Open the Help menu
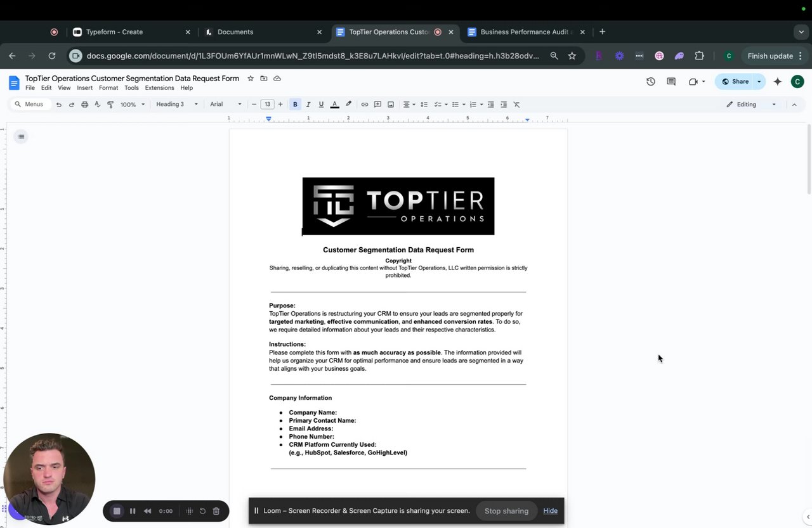The width and height of the screenshot is (812, 528). [x=187, y=88]
